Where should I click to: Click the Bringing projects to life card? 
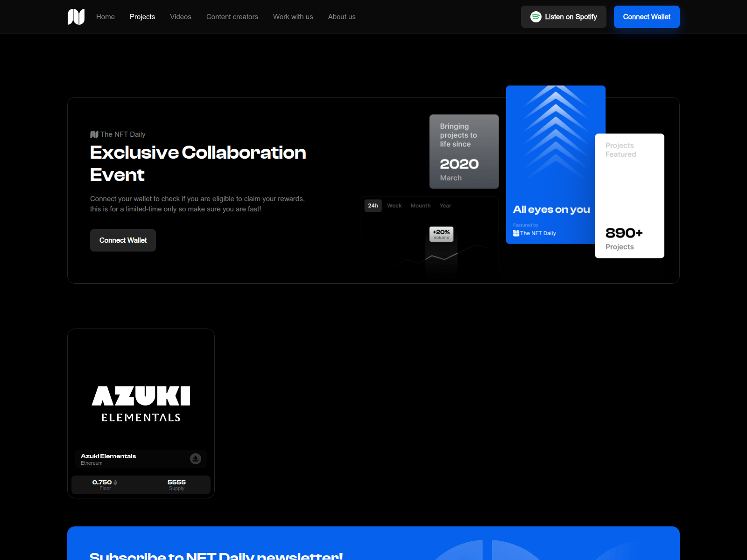tap(464, 152)
